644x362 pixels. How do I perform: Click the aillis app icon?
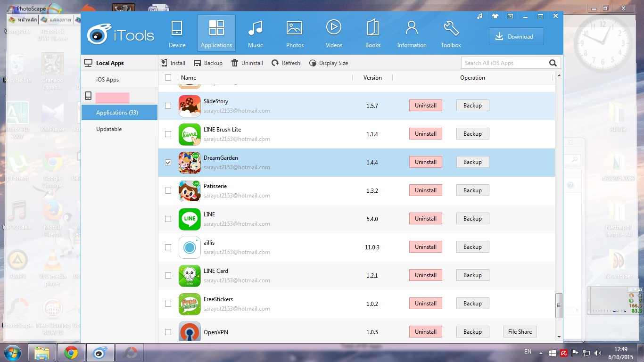[190, 247]
